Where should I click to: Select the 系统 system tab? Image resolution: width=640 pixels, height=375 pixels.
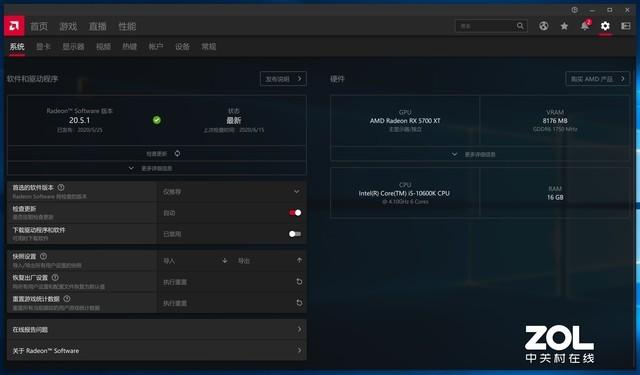(x=17, y=47)
